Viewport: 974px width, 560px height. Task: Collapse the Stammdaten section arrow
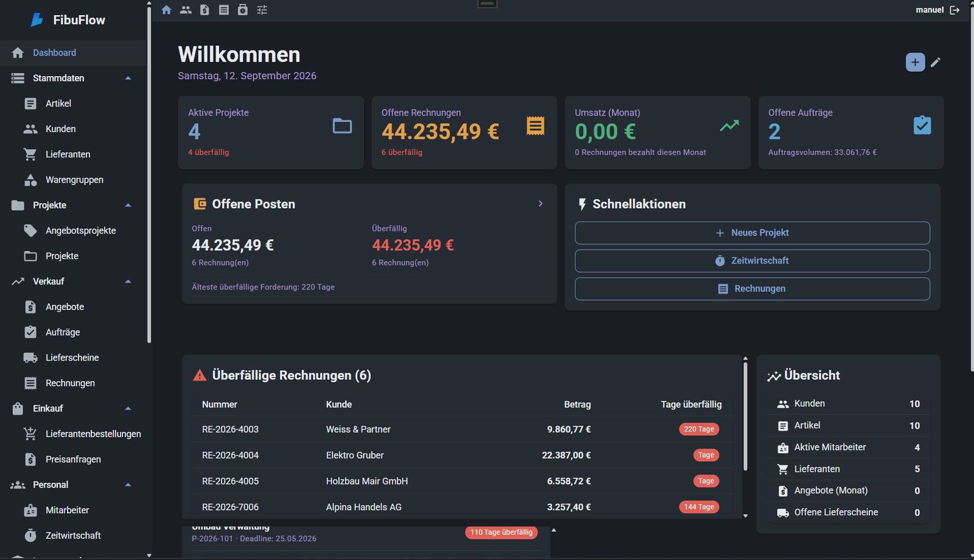click(x=128, y=78)
